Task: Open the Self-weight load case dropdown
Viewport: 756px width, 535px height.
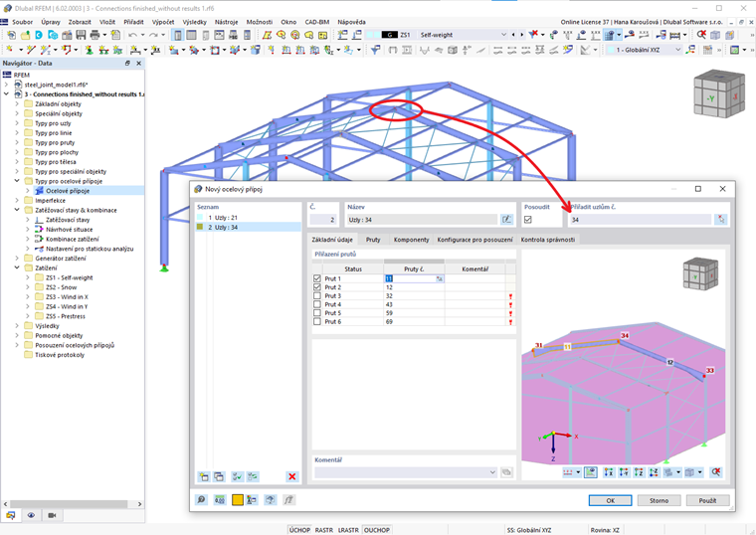Action: (503, 35)
